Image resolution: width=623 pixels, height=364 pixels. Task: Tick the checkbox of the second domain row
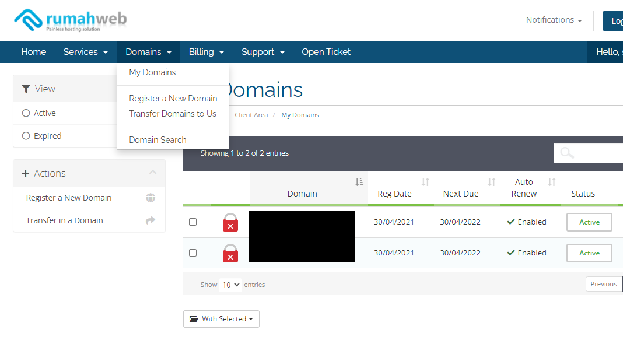point(192,253)
